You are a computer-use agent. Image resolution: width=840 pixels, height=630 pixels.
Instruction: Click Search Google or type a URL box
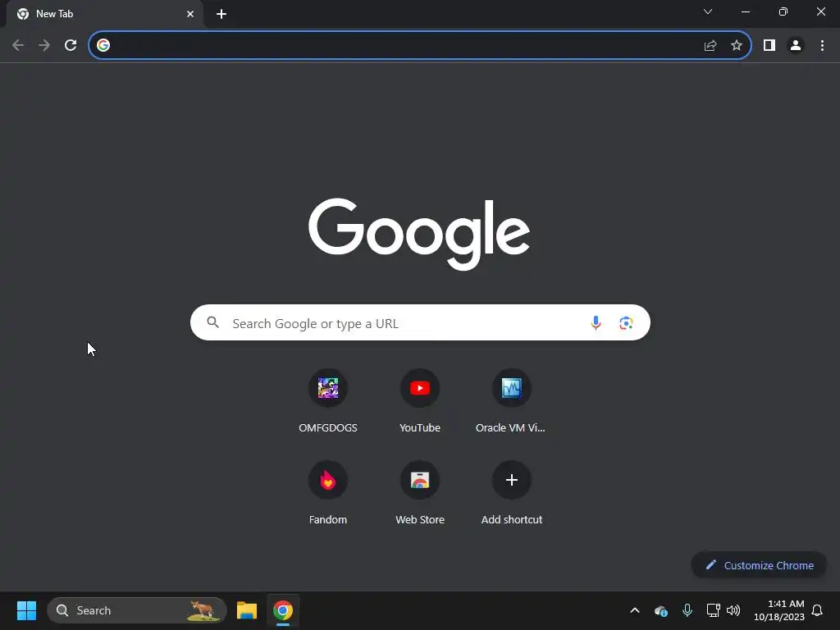point(420,322)
